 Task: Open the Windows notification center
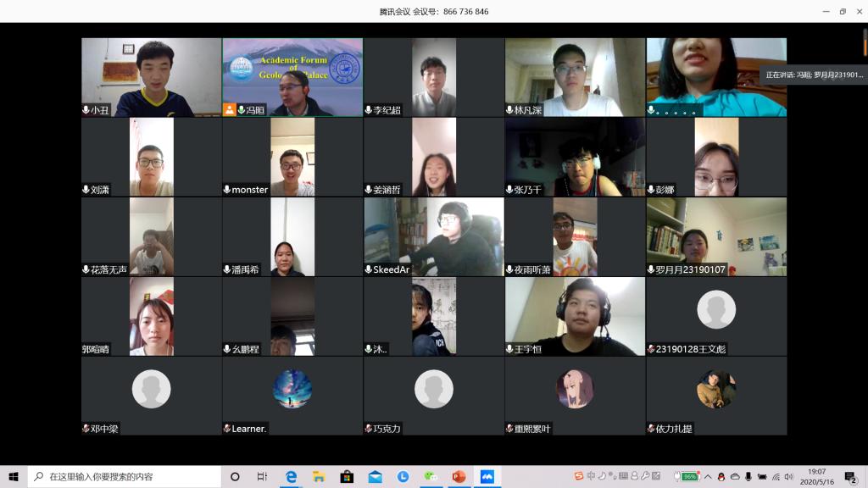(x=850, y=477)
